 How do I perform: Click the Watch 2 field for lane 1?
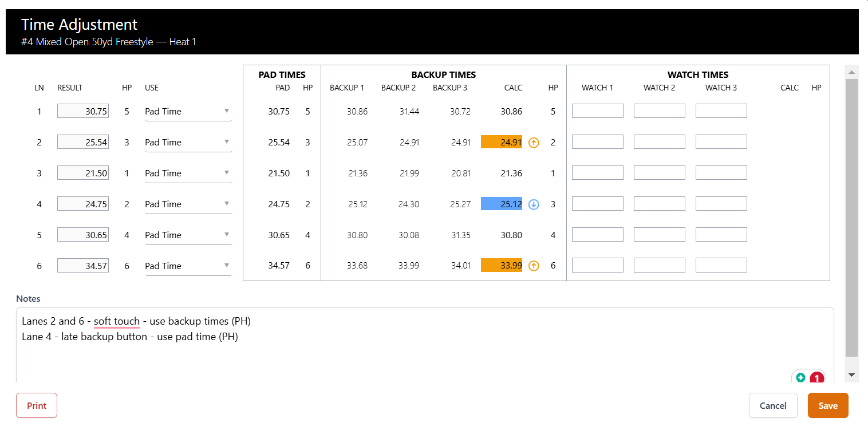[660, 111]
